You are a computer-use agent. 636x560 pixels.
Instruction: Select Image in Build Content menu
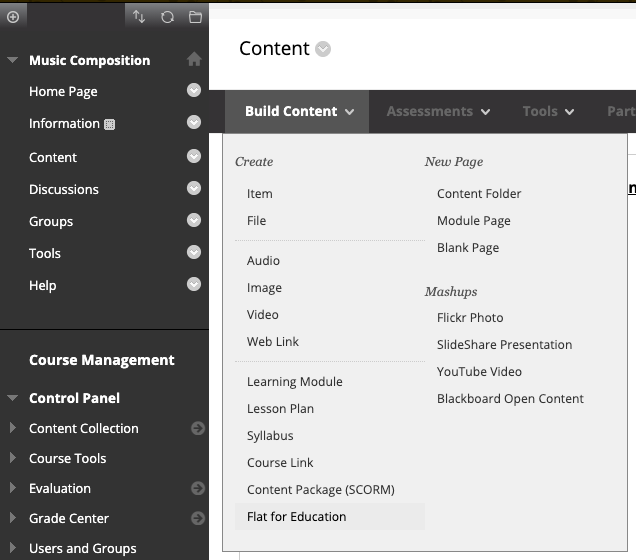[x=264, y=288]
